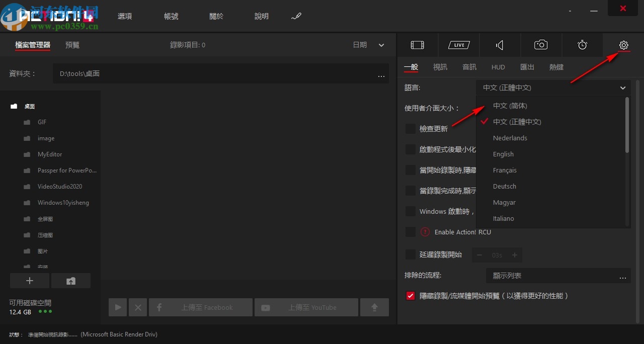
Task: Enable Action! RCU
Action: pyautogui.click(x=411, y=232)
